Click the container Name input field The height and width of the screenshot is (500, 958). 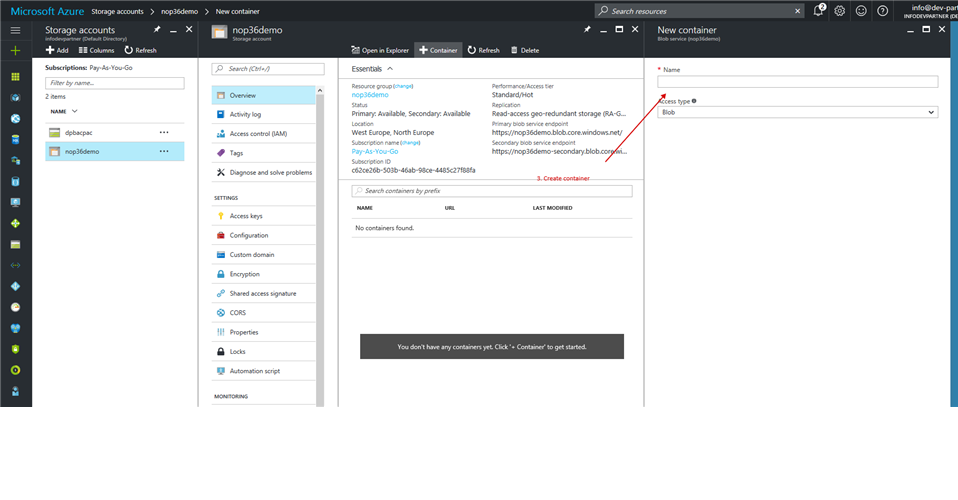[797, 81]
